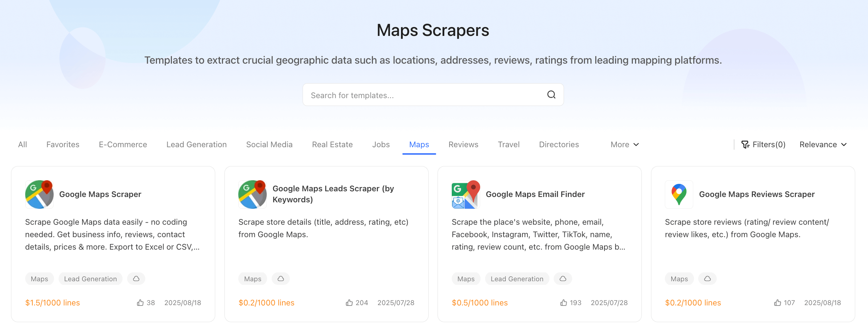868x325 pixels.
Task: Open the More categories dropdown
Action: (624, 144)
